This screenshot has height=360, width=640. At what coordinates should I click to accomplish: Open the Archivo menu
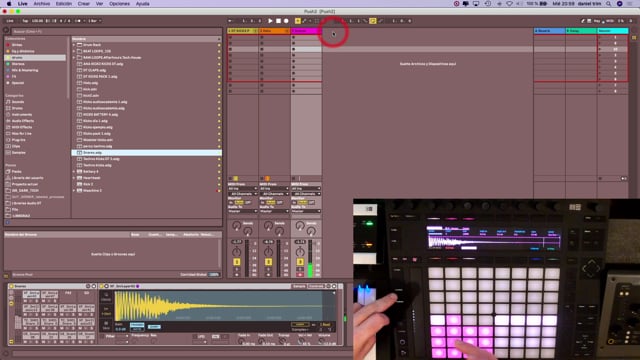click(x=42, y=4)
